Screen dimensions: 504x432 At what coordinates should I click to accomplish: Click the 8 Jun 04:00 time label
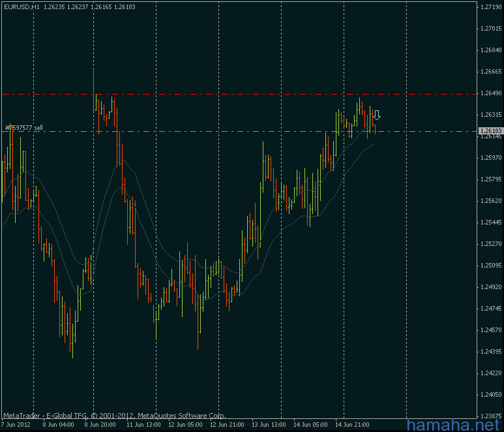point(58,425)
